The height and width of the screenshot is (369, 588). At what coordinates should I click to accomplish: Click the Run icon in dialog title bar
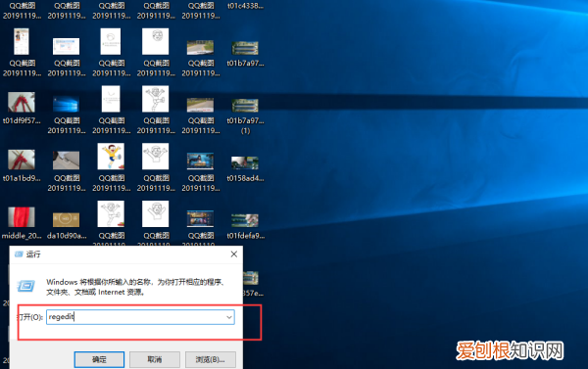pyautogui.click(x=19, y=254)
